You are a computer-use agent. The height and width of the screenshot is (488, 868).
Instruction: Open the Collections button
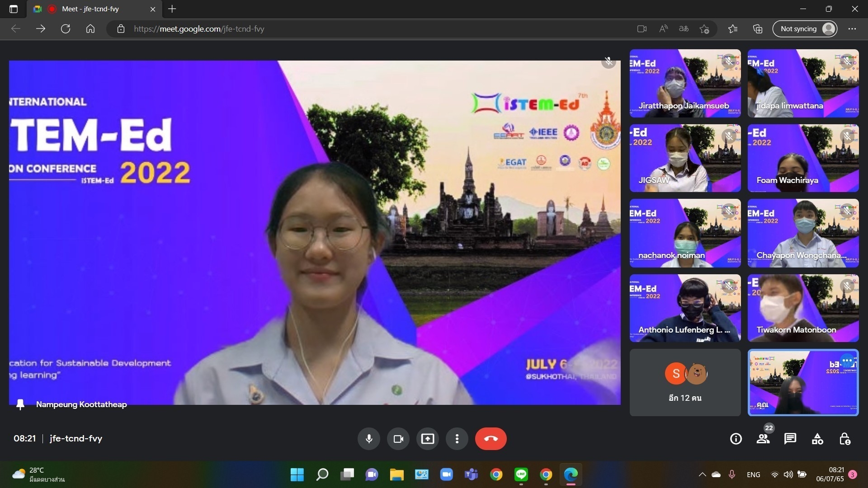758,29
